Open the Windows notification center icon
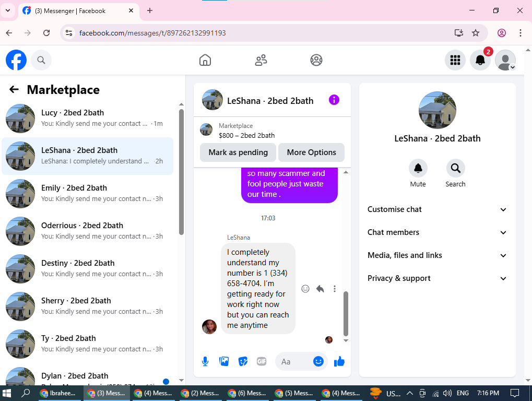The height and width of the screenshot is (401, 532). coord(515,393)
